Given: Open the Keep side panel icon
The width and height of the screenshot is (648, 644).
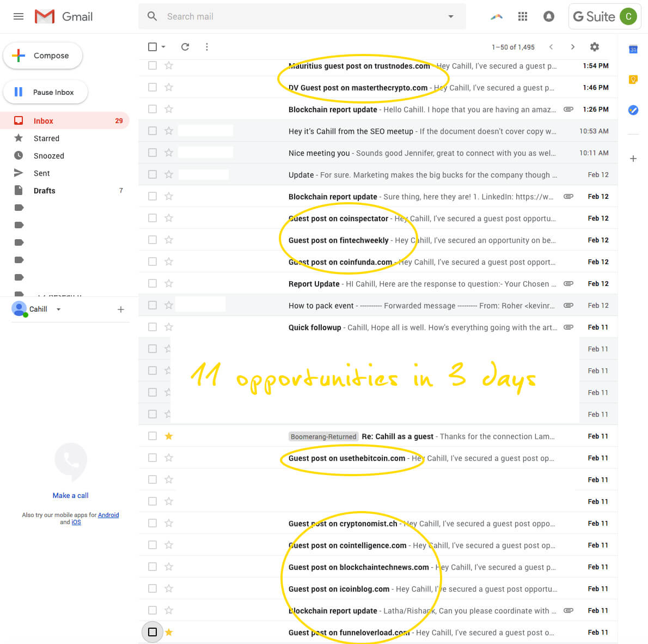Looking at the screenshot, I should pyautogui.click(x=633, y=80).
